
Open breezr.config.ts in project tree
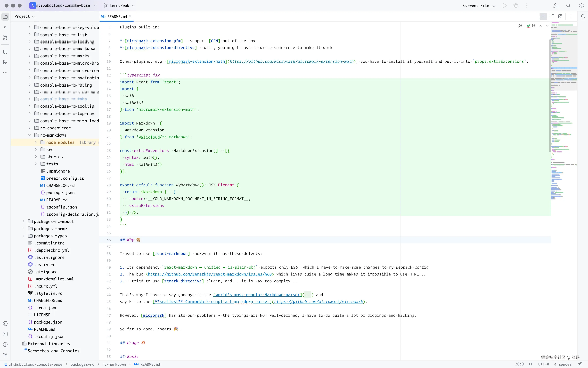click(65, 178)
